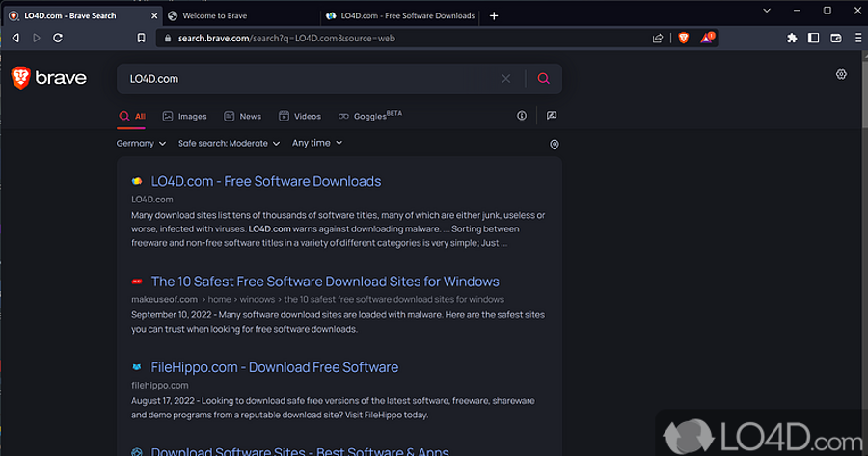This screenshot has height=456, width=868.
Task: Expand the Germany region dropdown
Action: tap(141, 144)
